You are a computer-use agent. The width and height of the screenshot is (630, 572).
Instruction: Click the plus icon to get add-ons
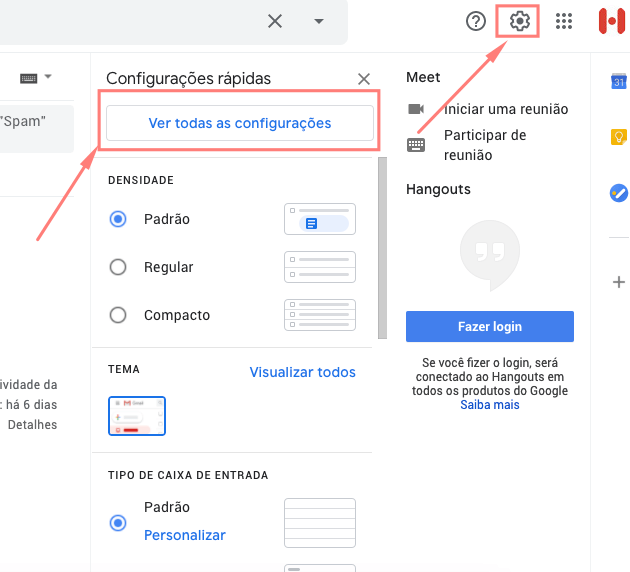point(619,282)
